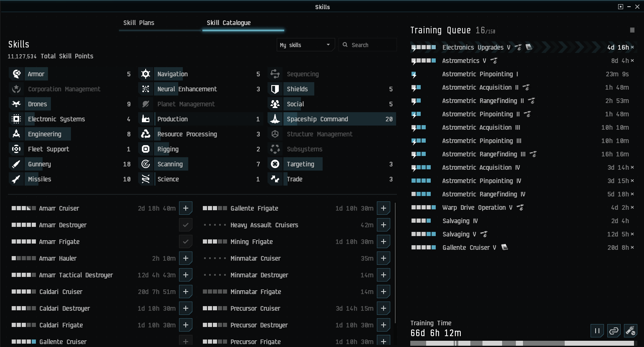Click the training time progress bar
Screen dimensions: 644x347
click(x=522, y=343)
